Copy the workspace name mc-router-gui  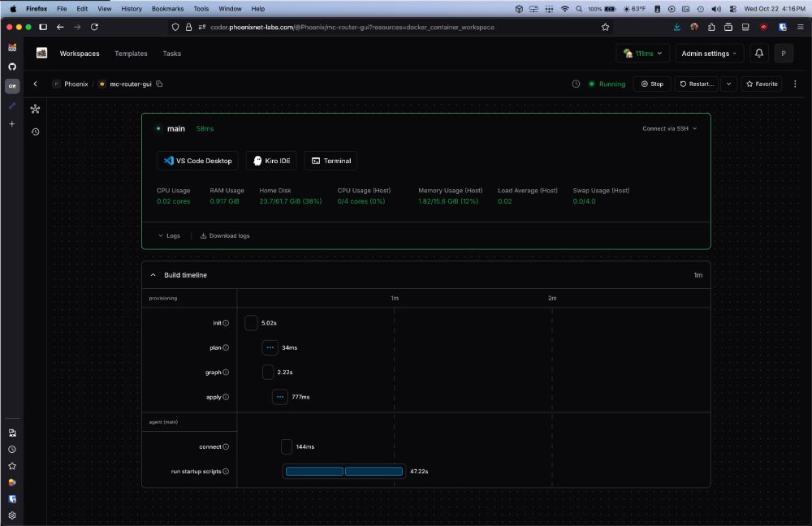point(159,84)
